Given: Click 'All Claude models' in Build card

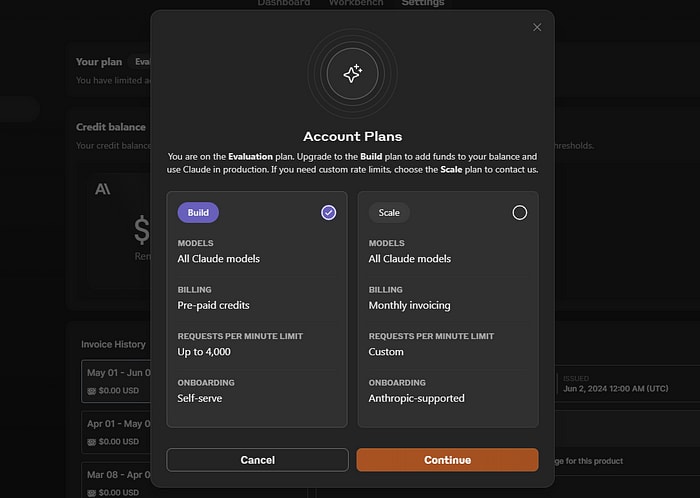Looking at the screenshot, I should tap(218, 259).
